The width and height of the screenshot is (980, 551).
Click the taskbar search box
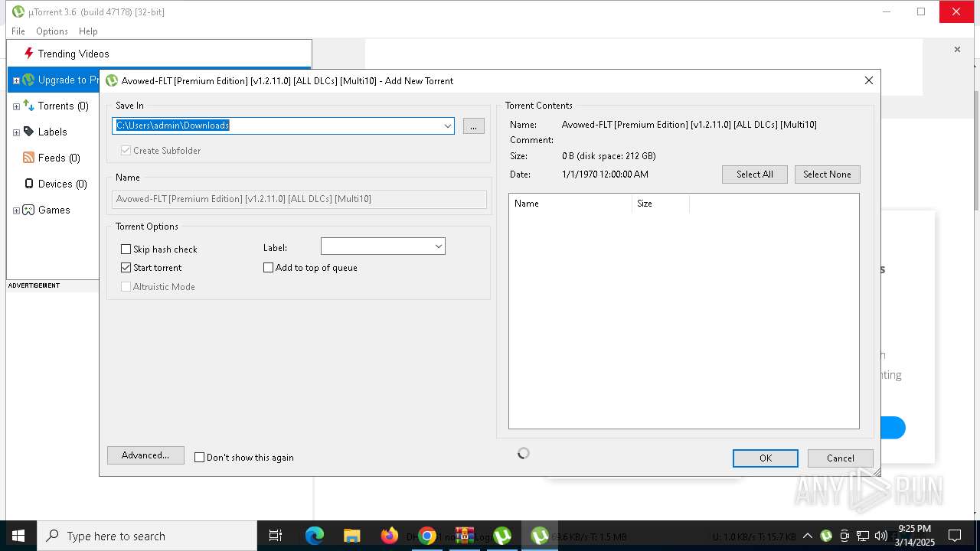coord(147,536)
